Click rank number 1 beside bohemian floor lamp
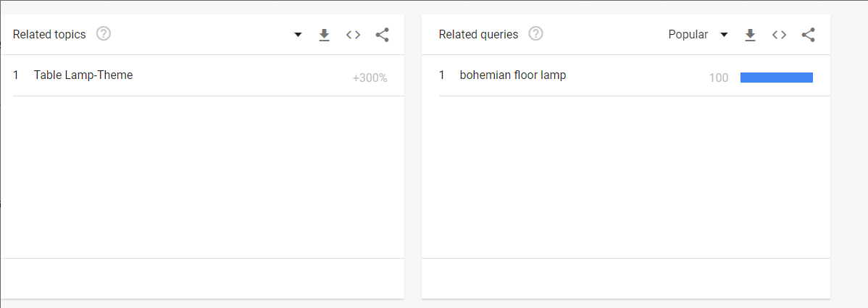Image resolution: width=868 pixels, height=308 pixels. 442,75
